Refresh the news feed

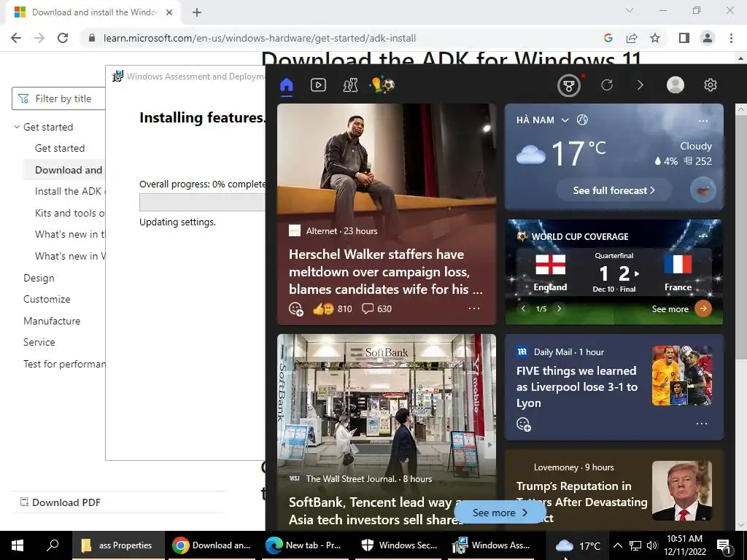click(606, 85)
